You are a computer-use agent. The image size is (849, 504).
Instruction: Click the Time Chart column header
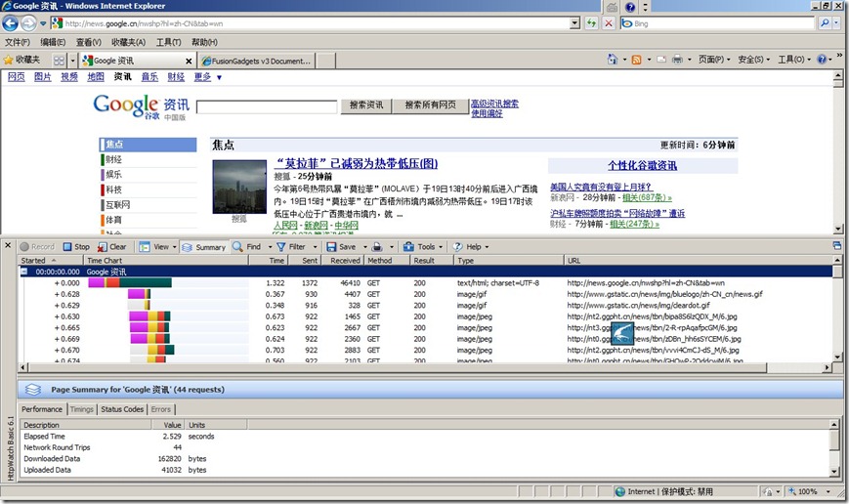coord(166,261)
